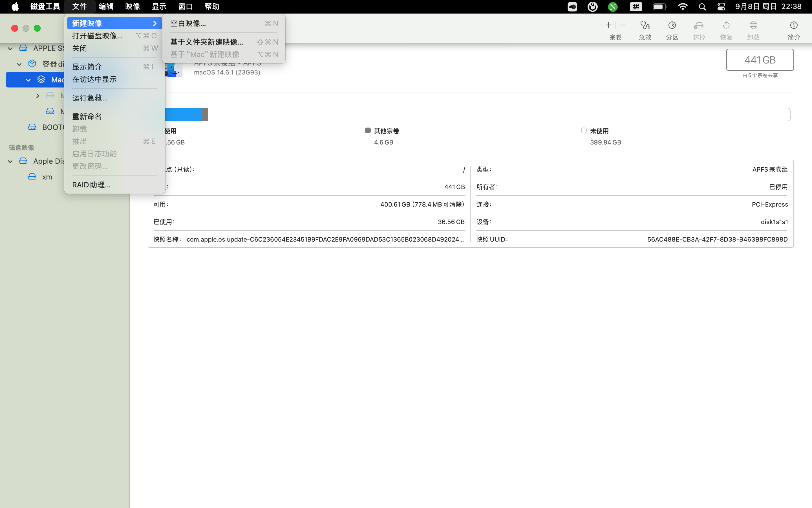Select the BOOTCAMP volume icon
This screenshot has height=508, width=812.
tap(32, 127)
